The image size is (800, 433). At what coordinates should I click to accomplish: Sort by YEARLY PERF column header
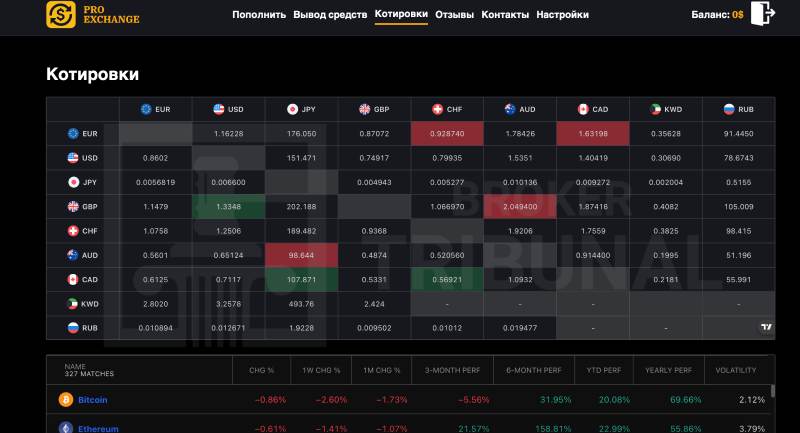[x=668, y=370]
